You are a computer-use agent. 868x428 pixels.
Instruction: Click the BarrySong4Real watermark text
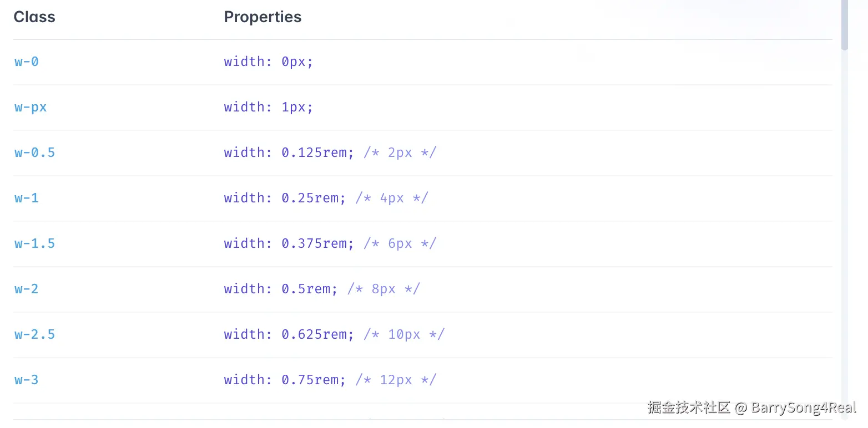pos(804,408)
